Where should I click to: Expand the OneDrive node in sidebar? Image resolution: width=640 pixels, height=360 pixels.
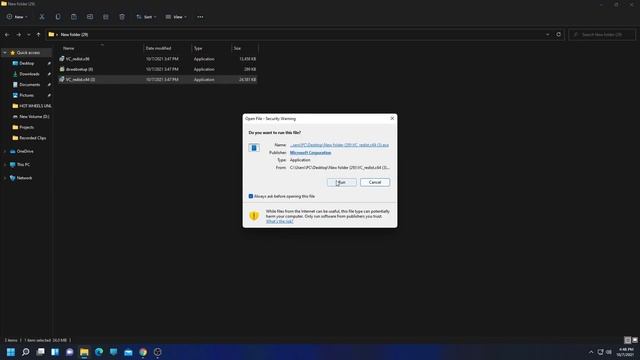coord(5,151)
